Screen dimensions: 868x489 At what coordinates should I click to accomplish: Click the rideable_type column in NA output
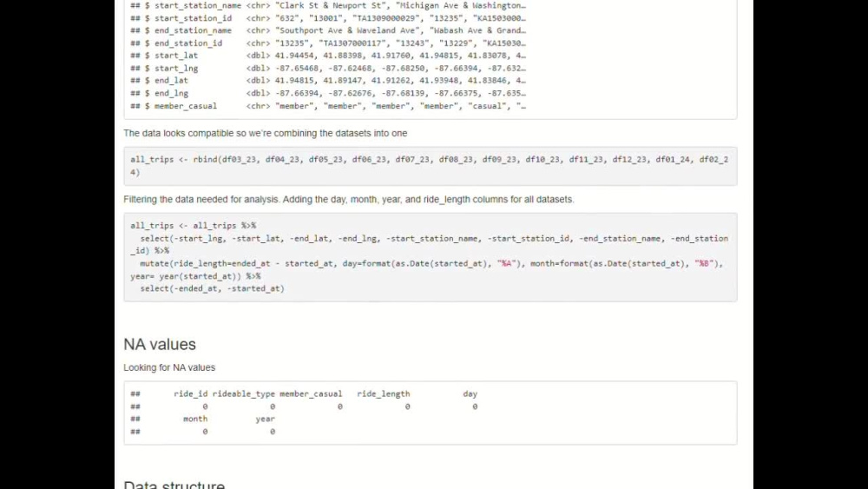[244, 393]
